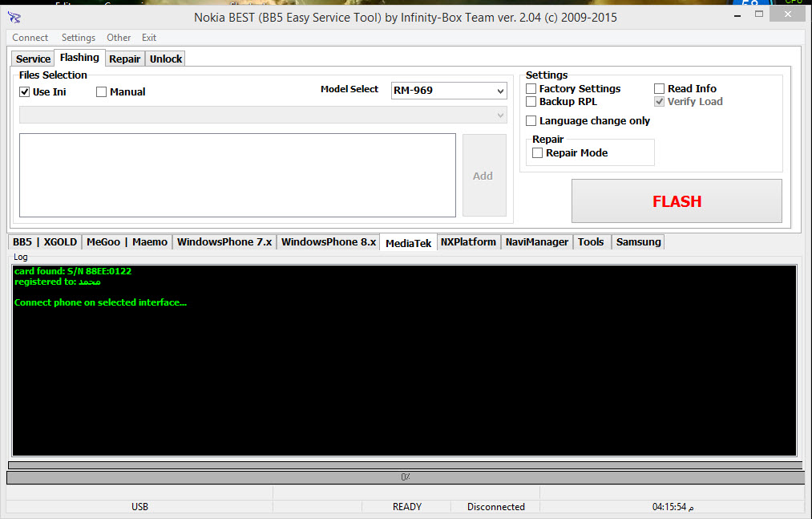This screenshot has width=812, height=519.
Task: Click inside the empty files list box
Action: (238, 175)
